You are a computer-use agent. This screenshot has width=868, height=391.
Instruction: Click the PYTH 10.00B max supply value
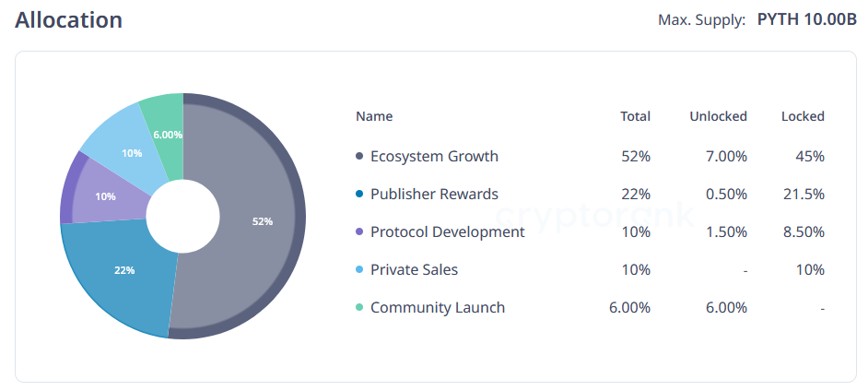click(x=805, y=19)
